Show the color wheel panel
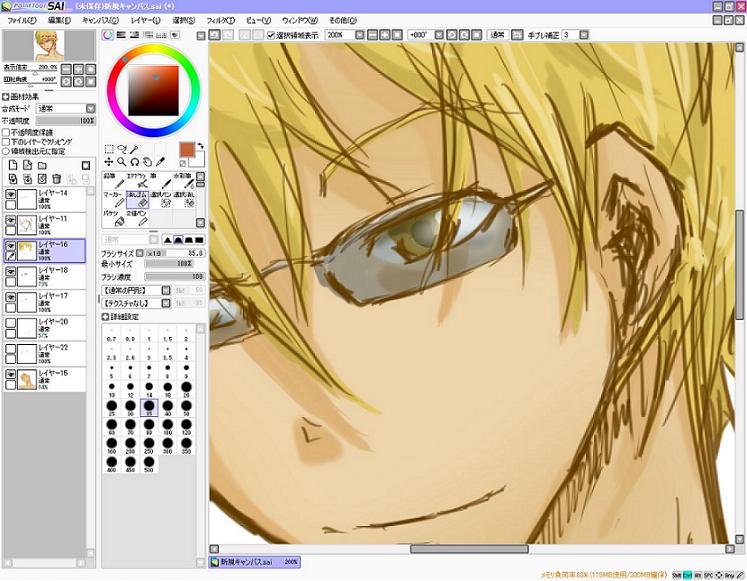This screenshot has height=581, width=747. [x=108, y=35]
